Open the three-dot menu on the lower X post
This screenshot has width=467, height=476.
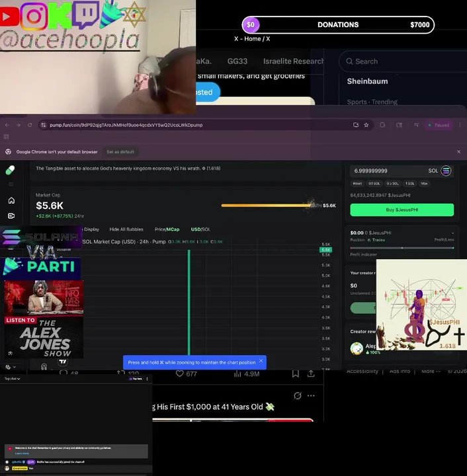click(x=311, y=396)
